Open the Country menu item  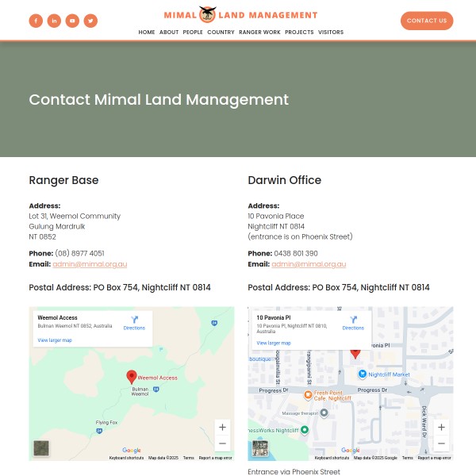click(221, 33)
